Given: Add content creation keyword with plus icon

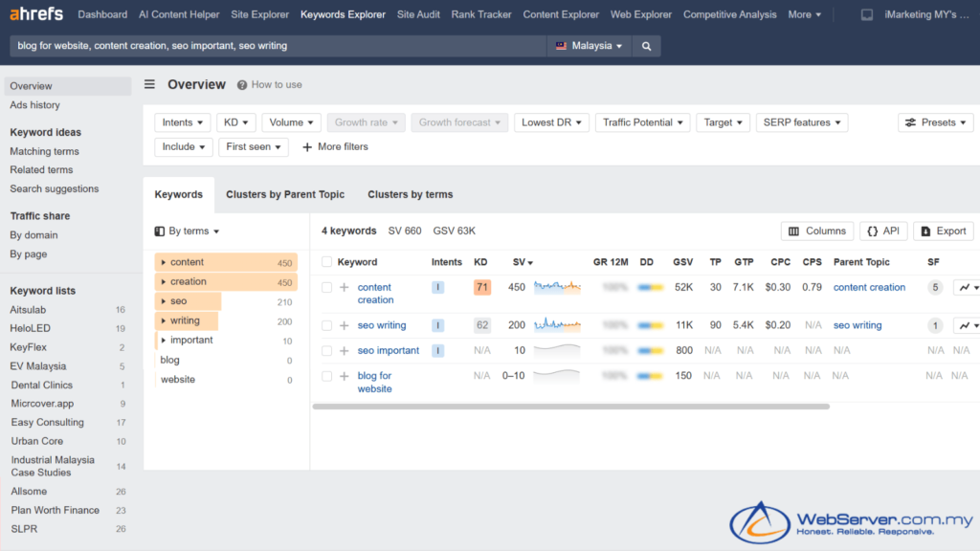Looking at the screenshot, I should point(344,287).
